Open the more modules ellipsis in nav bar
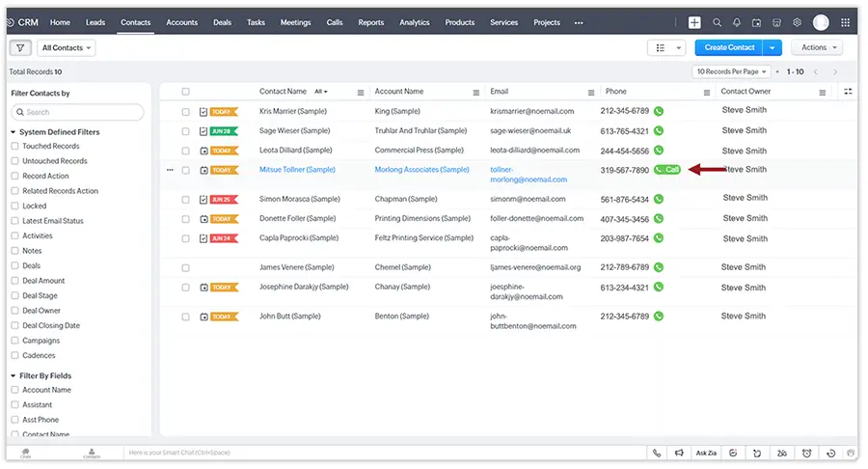This screenshot has height=469, width=868. [579, 23]
